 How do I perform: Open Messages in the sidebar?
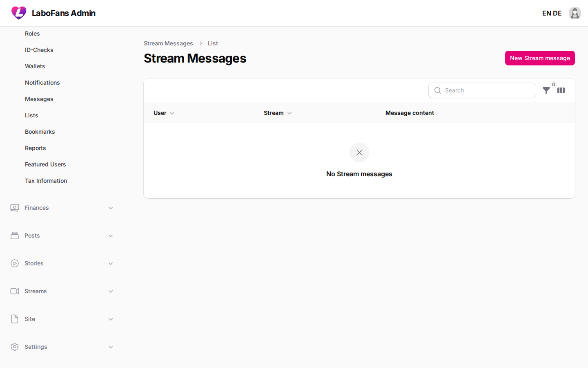pyautogui.click(x=39, y=99)
